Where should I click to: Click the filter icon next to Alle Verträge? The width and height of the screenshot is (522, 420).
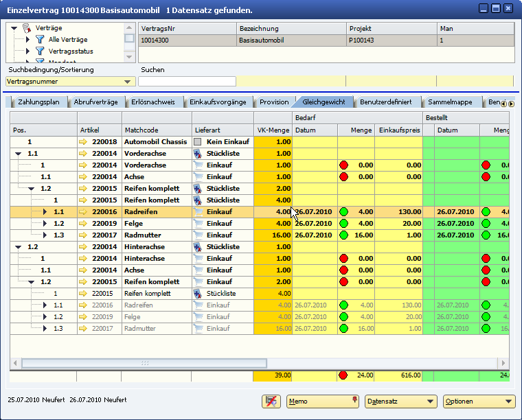coord(39,40)
